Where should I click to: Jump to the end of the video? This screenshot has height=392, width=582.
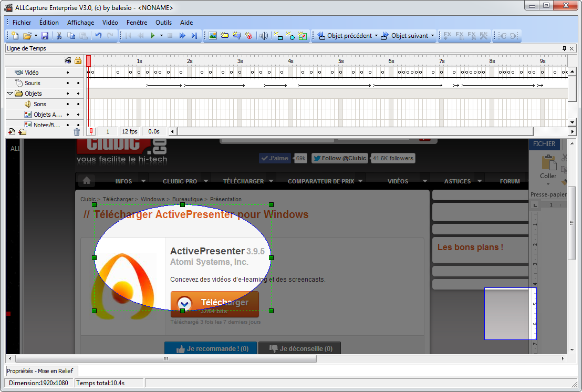click(194, 36)
